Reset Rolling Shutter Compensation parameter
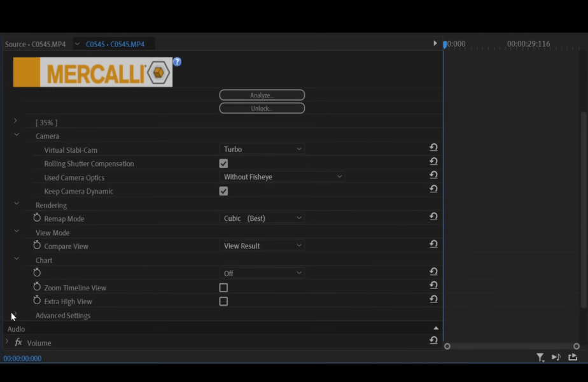 click(x=433, y=161)
